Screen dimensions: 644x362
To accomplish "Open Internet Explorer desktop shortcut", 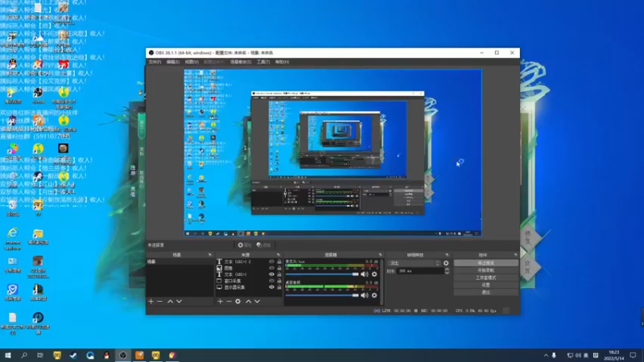I will pos(13,238).
